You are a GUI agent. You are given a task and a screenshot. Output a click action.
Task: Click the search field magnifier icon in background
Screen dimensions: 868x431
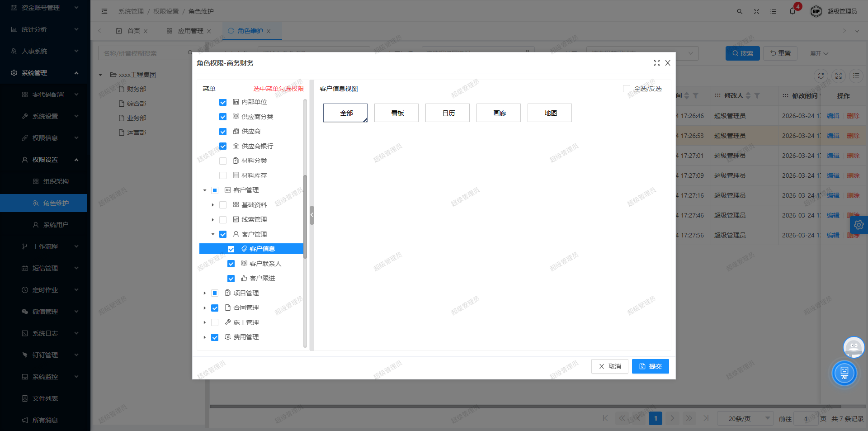pos(190,53)
